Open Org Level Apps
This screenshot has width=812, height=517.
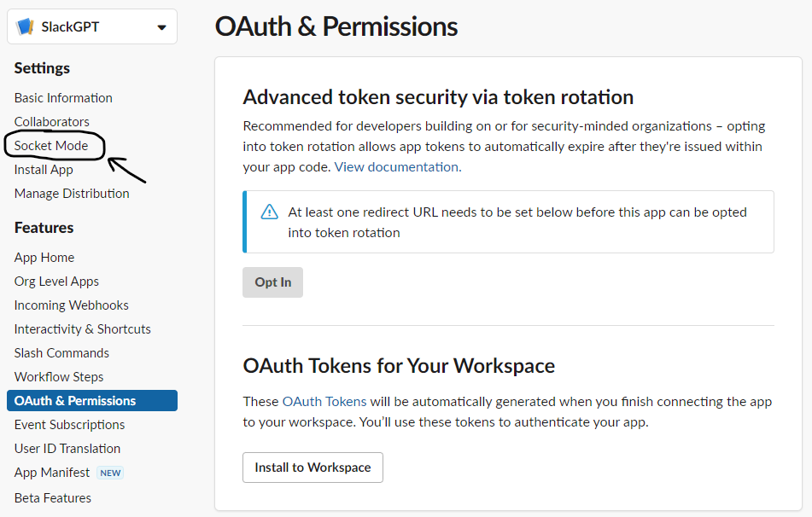56,282
